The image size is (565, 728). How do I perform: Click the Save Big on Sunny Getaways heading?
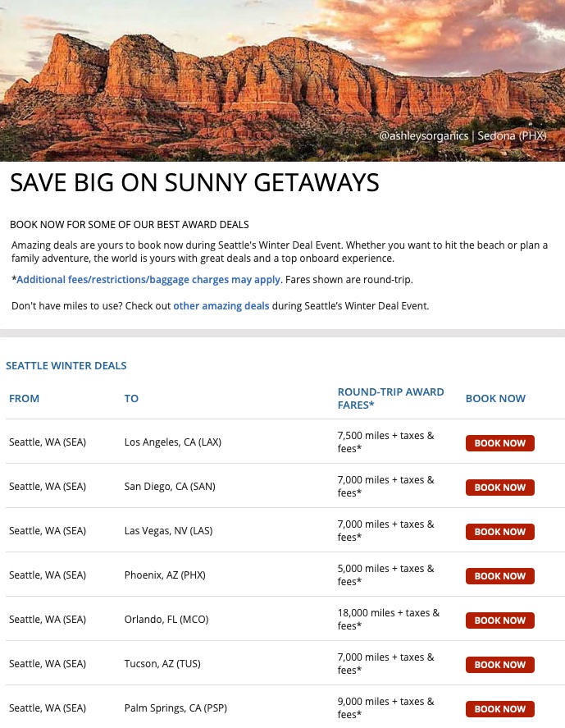click(194, 183)
